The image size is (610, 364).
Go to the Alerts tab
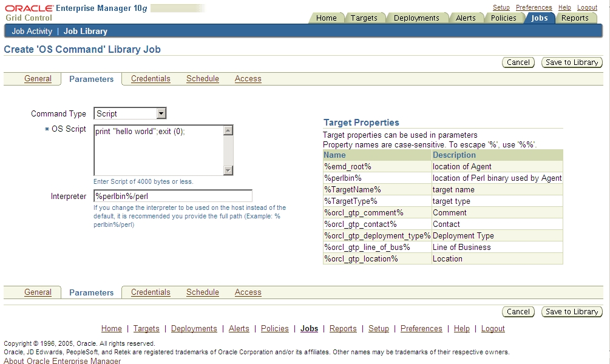tap(466, 18)
